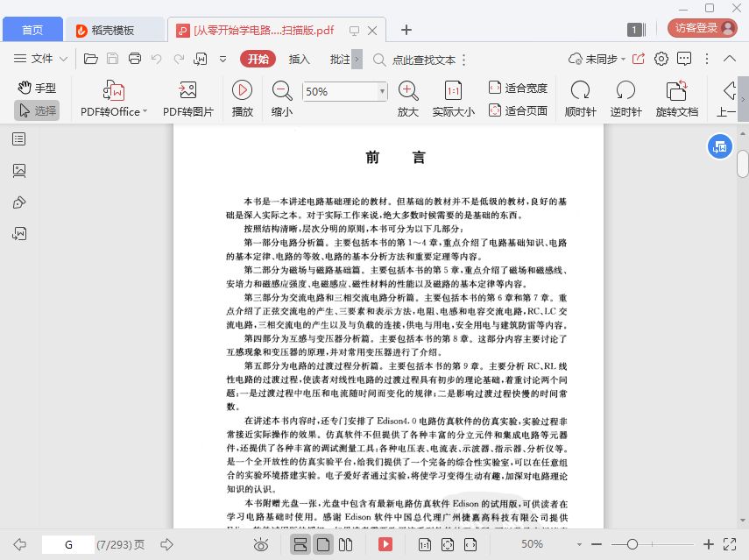
Task: Click 旋转文档 rotate document button
Action: (677, 98)
